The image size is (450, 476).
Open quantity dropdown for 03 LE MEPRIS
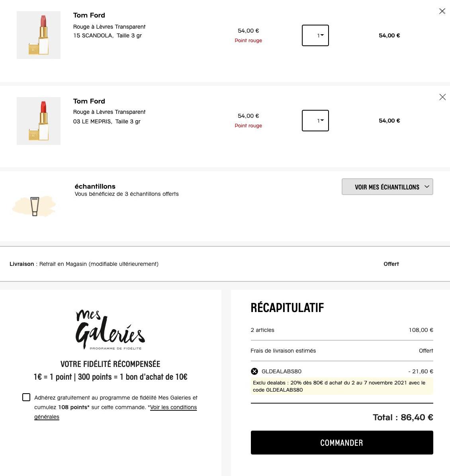point(315,121)
